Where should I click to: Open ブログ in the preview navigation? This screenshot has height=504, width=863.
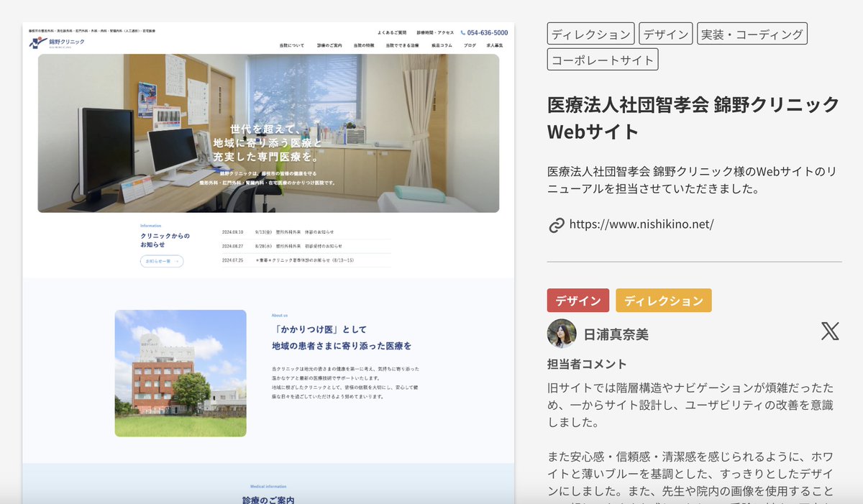(x=470, y=45)
